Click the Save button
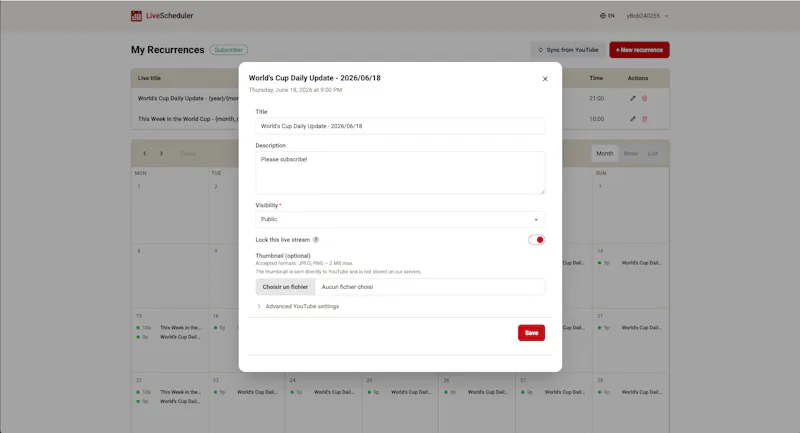This screenshot has height=433, width=800. tap(531, 333)
